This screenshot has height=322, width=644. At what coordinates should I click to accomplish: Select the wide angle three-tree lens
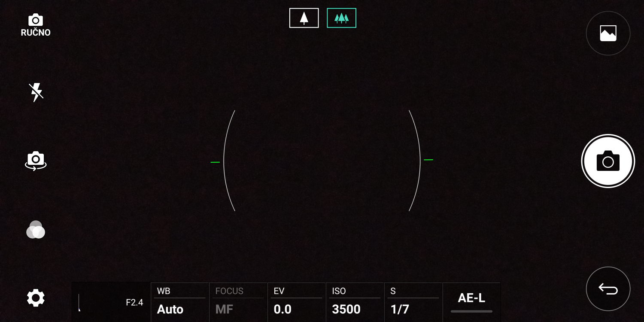(341, 18)
